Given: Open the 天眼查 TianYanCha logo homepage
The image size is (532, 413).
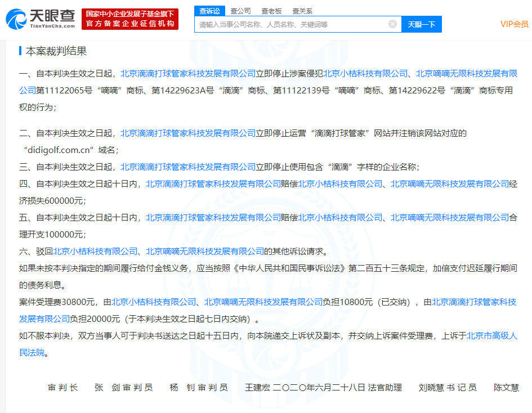Looking at the screenshot, I should 41,19.
